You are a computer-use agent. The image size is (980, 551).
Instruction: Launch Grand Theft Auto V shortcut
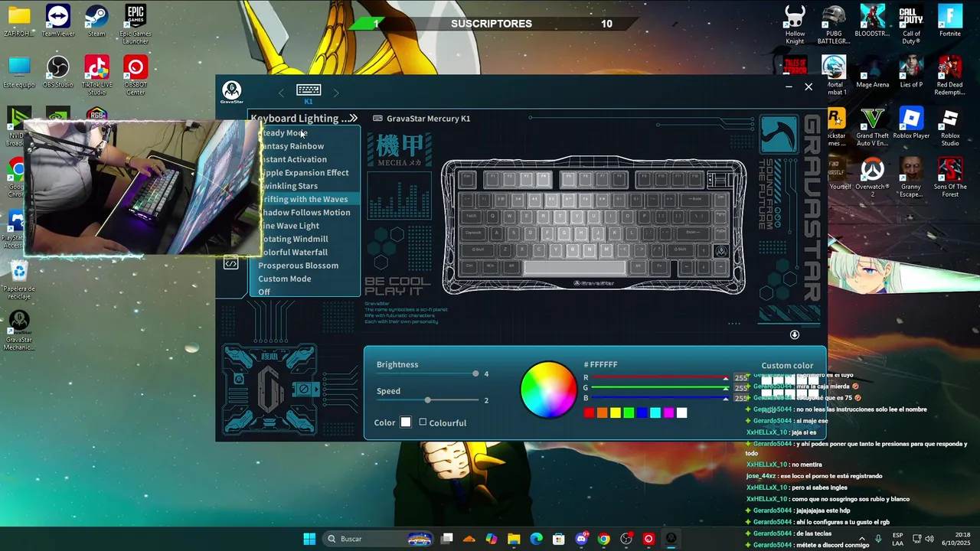(872, 127)
